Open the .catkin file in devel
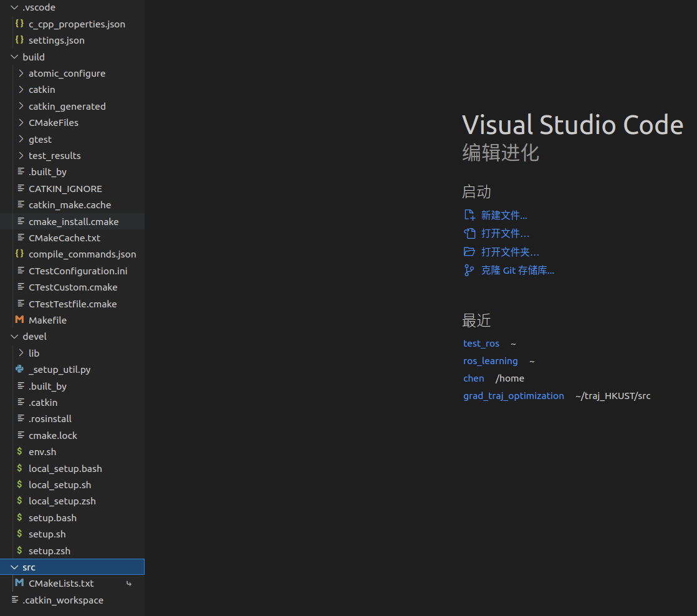The image size is (697, 616). pyautogui.click(x=43, y=402)
